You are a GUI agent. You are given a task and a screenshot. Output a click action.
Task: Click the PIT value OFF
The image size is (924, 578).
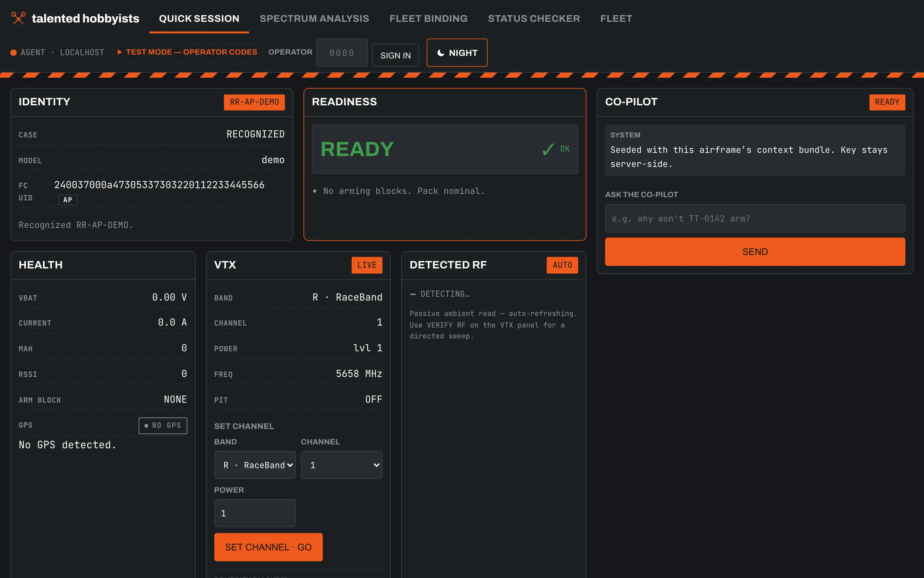[373, 399]
